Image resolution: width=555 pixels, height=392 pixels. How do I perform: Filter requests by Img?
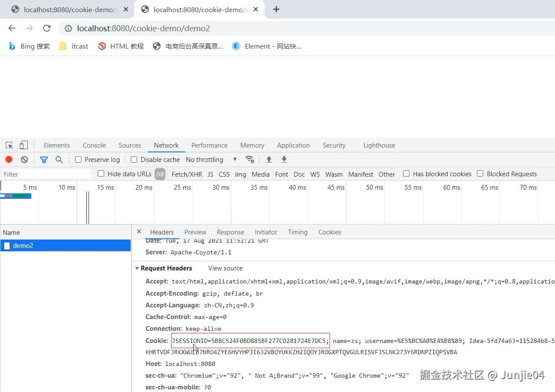tap(241, 174)
